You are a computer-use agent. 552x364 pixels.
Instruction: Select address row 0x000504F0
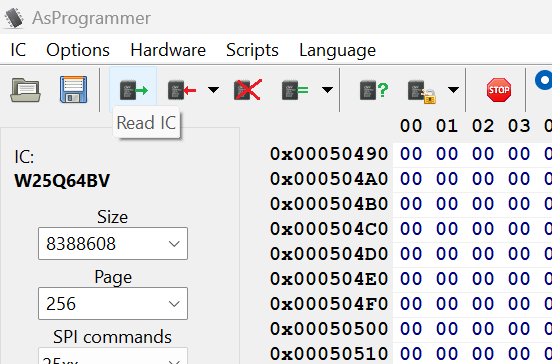pos(329,304)
